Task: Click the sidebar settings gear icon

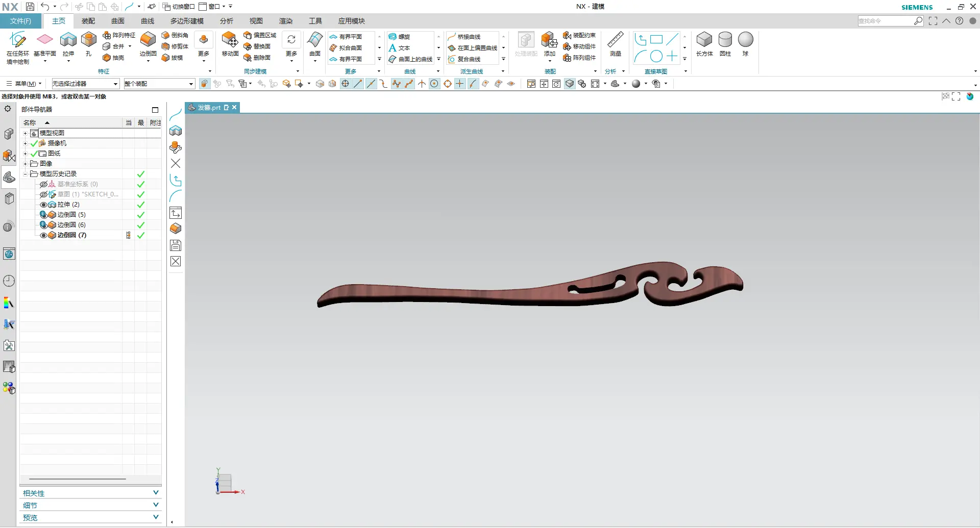Action: 8,109
